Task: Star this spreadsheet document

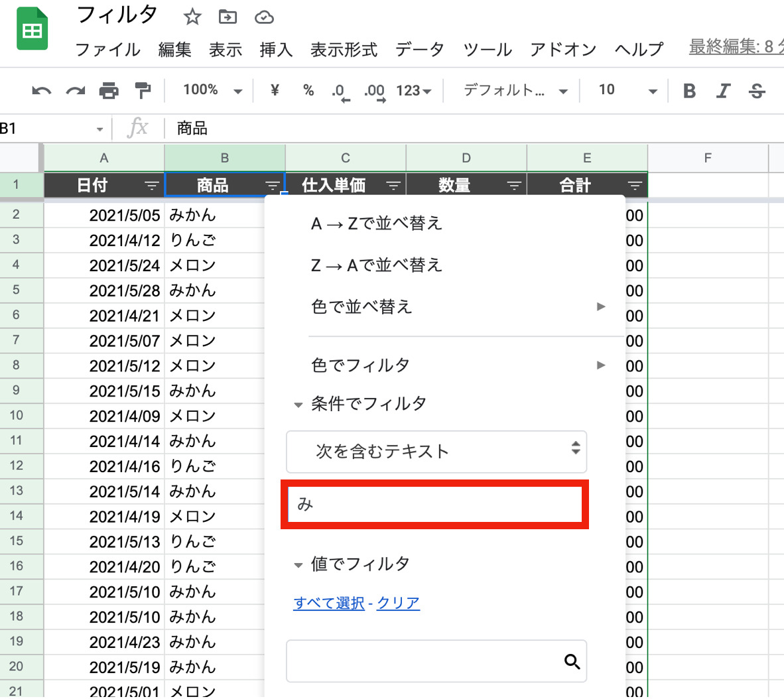Action: click(x=192, y=17)
